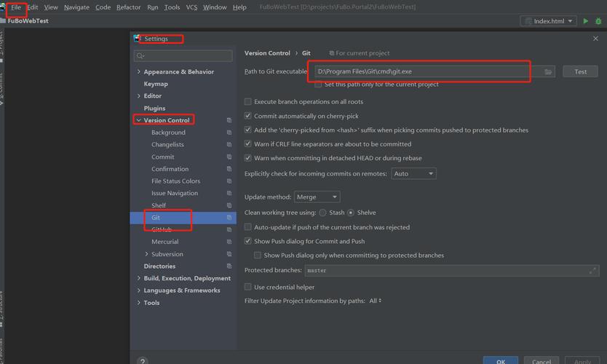
Task: Click project-level icon beside Confirmation
Action: [x=229, y=169]
